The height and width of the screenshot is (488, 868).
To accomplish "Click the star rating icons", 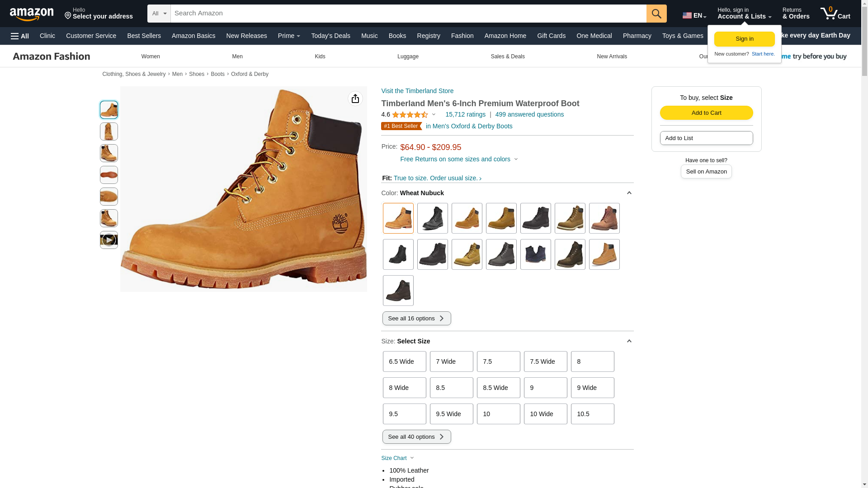I will pyautogui.click(x=410, y=115).
